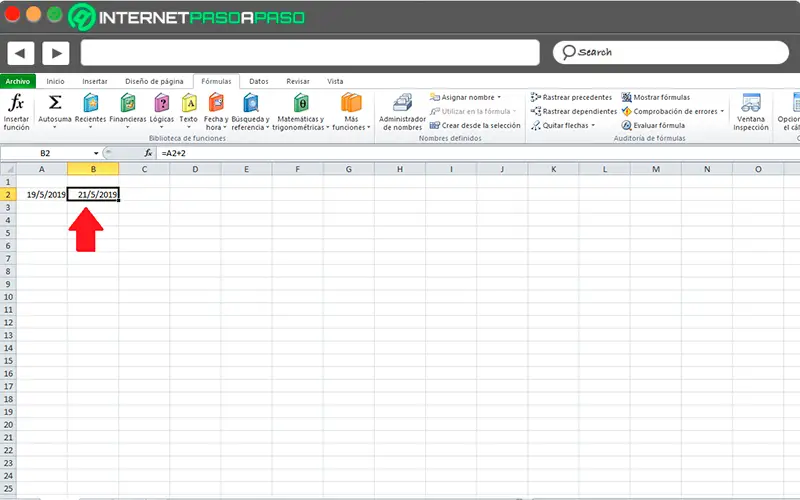Open the Matemáticas y trigonométricas icon

pyautogui.click(x=301, y=103)
